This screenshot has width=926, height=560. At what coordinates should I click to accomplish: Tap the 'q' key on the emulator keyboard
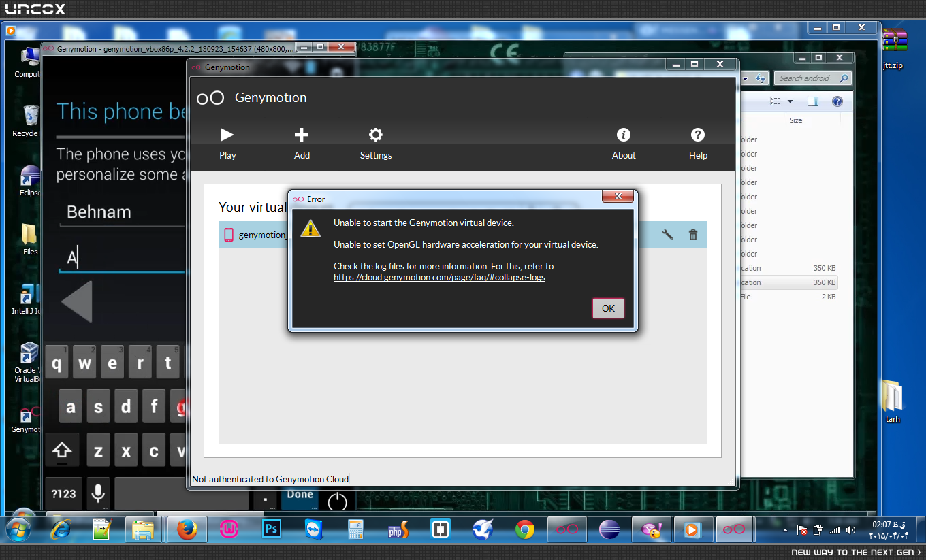click(x=57, y=363)
